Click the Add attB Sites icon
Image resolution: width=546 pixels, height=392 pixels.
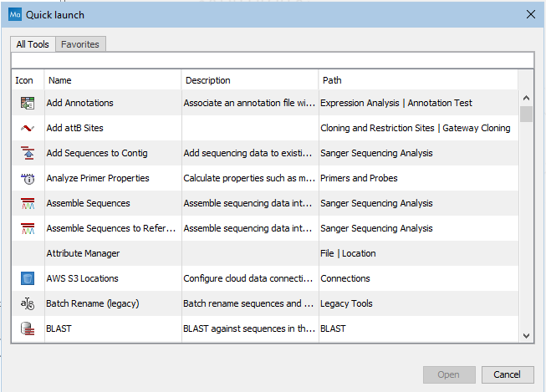pos(28,128)
